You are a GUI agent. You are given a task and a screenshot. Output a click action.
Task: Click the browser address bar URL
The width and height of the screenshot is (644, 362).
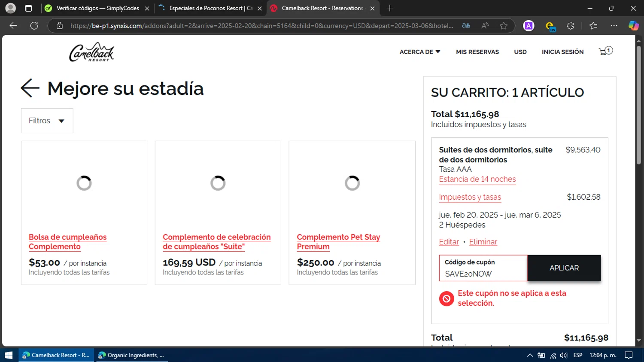coord(261,26)
